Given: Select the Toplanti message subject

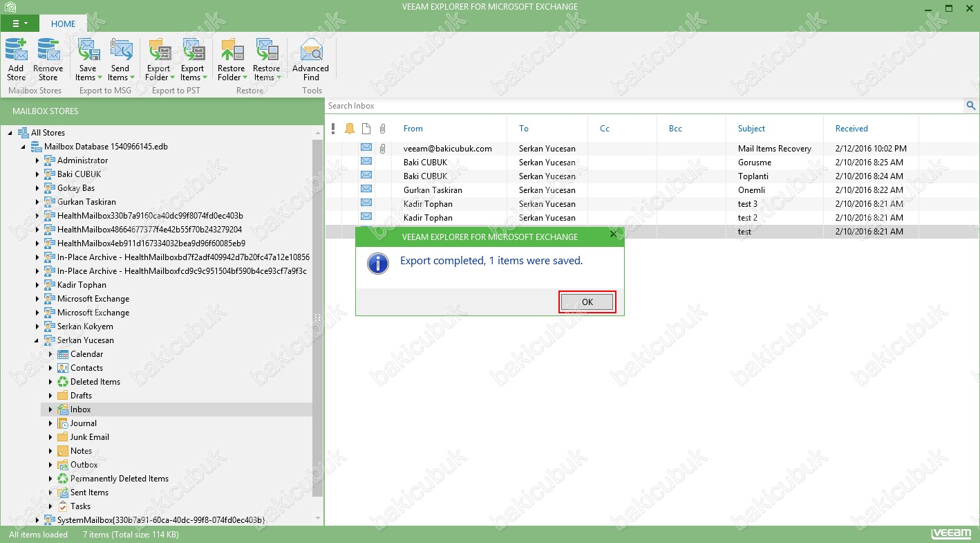Looking at the screenshot, I should click(753, 176).
